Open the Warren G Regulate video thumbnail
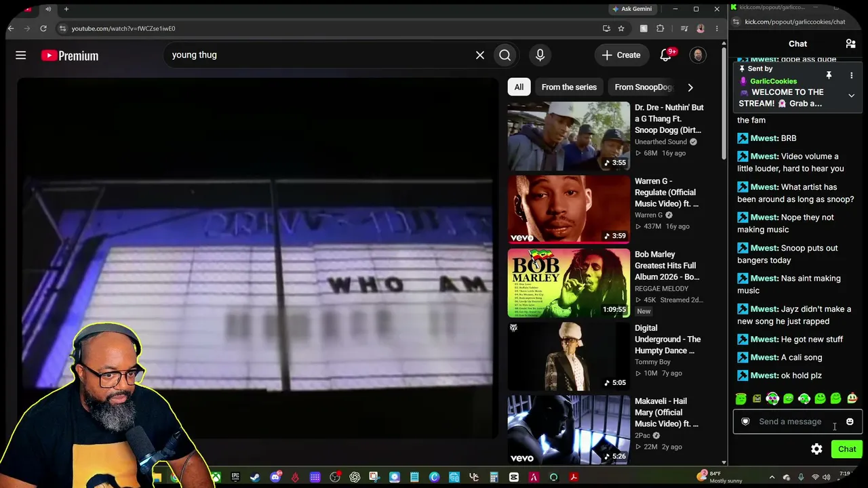868x488 pixels. pyautogui.click(x=569, y=209)
